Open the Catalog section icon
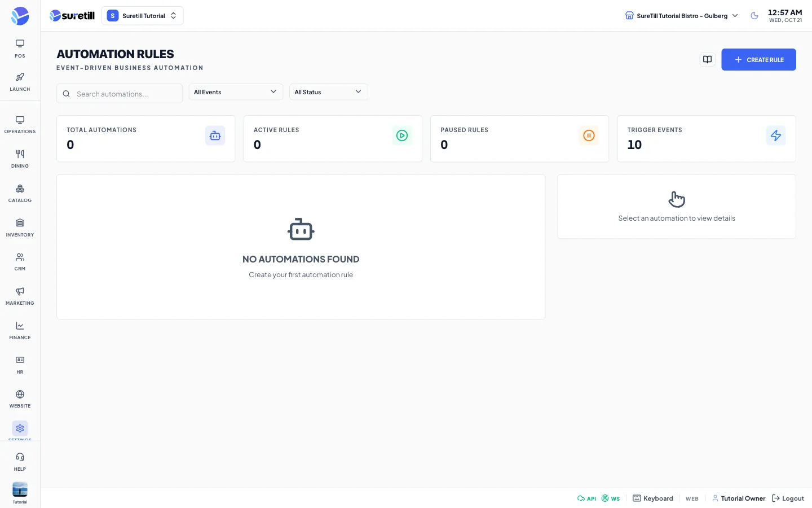This screenshot has width=812, height=508. point(20,189)
